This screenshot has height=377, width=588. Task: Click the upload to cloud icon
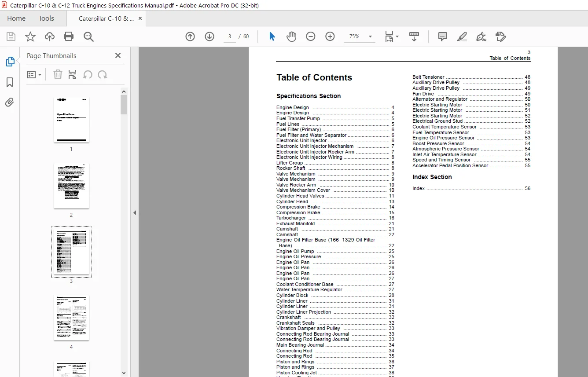pyautogui.click(x=50, y=37)
